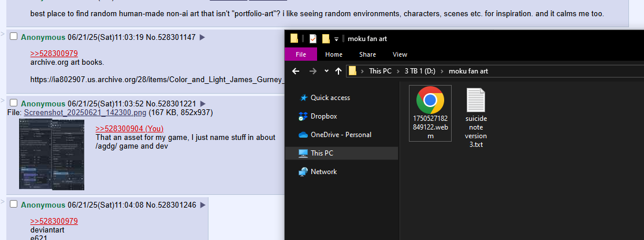Follow the >>528300979 quote link above deviantart
This screenshot has width=644, height=240.
click(54, 221)
